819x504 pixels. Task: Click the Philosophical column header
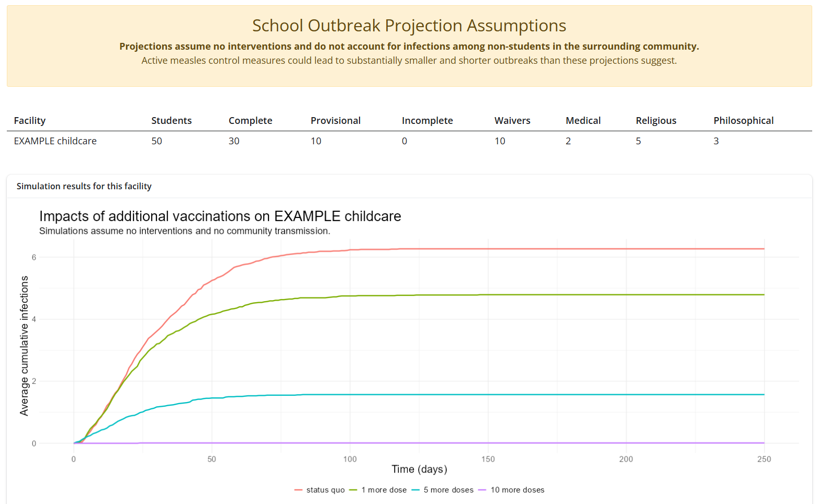click(x=744, y=120)
